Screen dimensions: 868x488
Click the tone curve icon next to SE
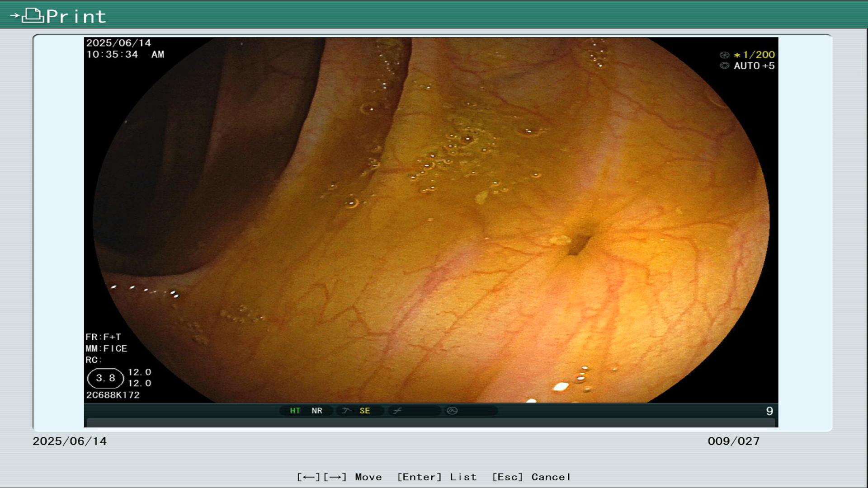pos(347,411)
